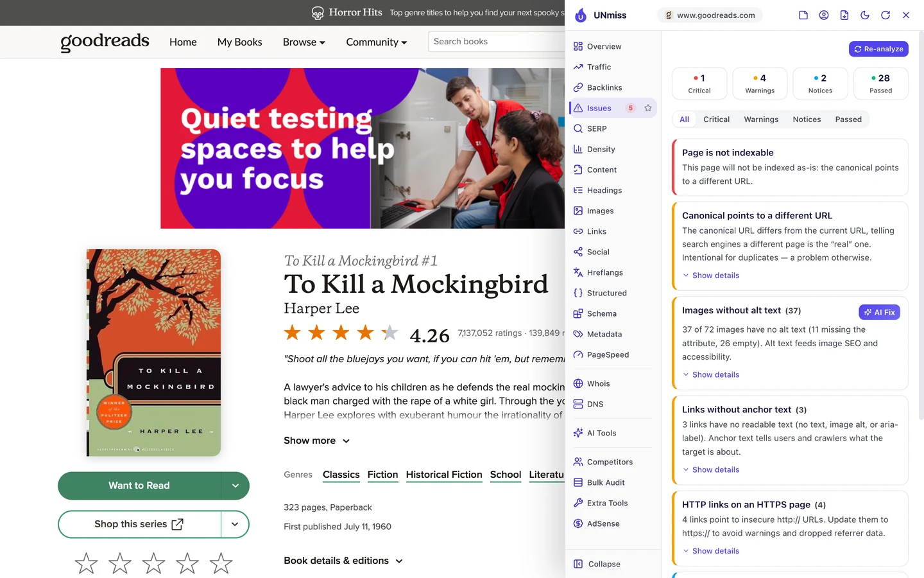Screen dimensions: 924x578
Task: Open the Hreflangs section
Action: coord(613,272)
